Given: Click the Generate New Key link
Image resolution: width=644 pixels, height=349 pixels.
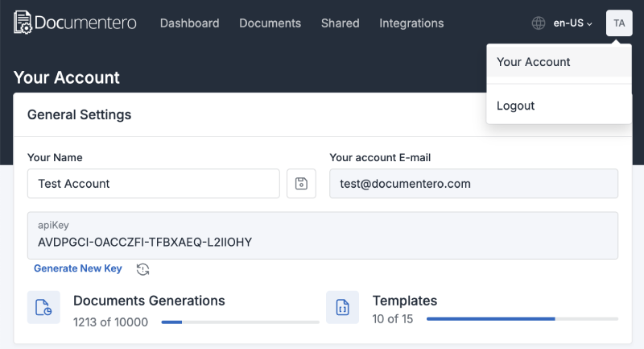Looking at the screenshot, I should (x=78, y=268).
